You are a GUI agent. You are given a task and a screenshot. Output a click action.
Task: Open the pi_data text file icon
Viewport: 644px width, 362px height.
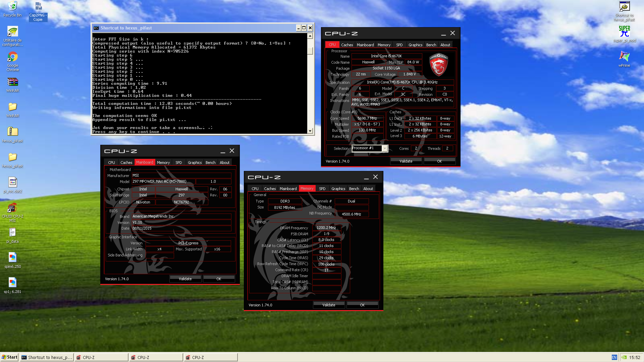point(12,236)
